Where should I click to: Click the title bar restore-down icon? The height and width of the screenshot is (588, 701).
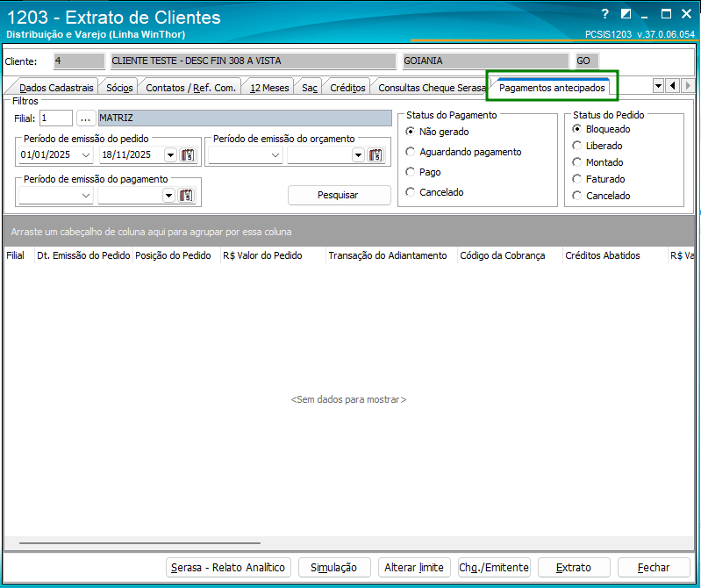point(626,14)
